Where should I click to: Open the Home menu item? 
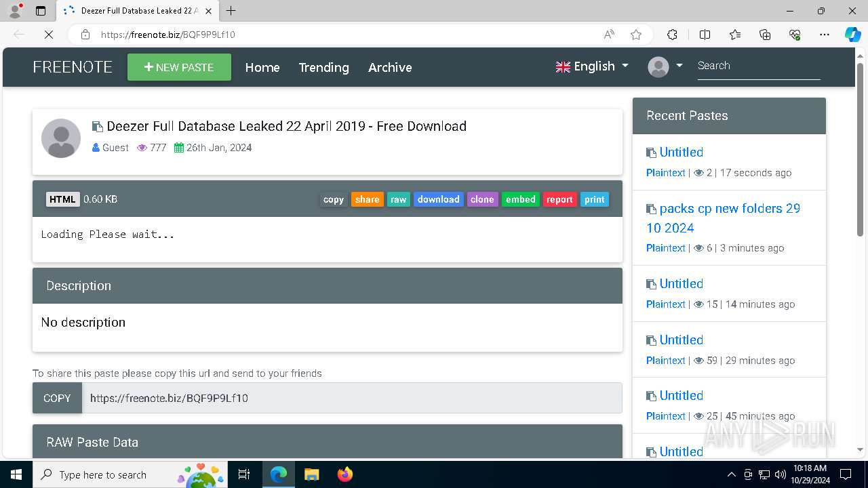tap(262, 67)
